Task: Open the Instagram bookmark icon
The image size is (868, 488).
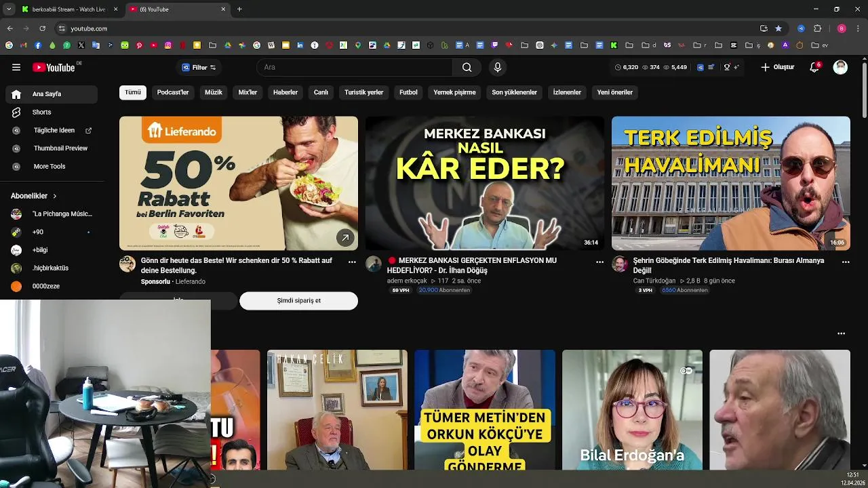Action: tap(168, 45)
